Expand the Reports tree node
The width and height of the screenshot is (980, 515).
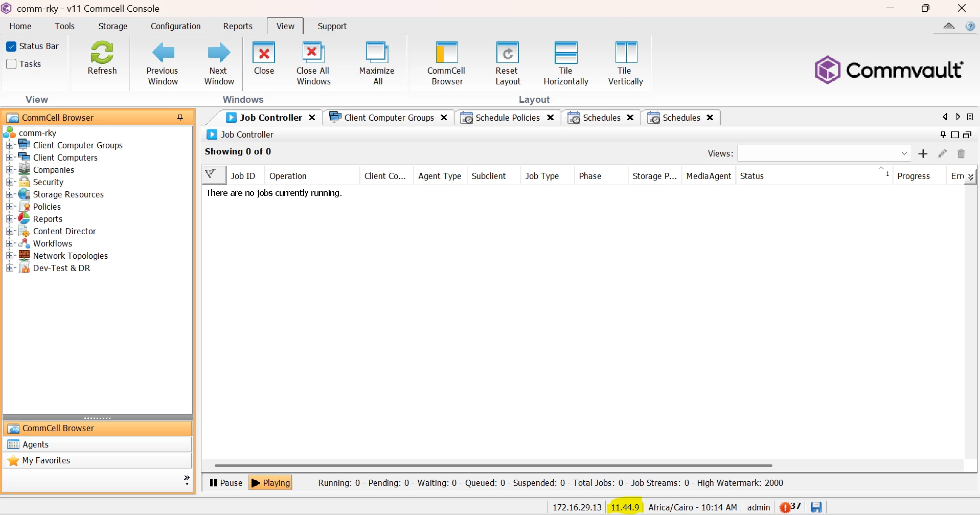pos(10,219)
